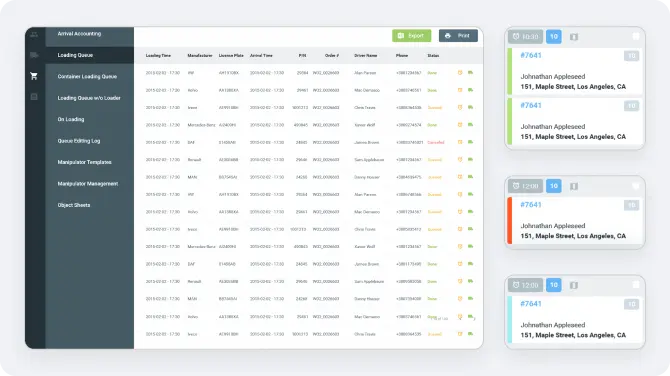This screenshot has width=670, height=376.
Task: Click the truck icon for MAN Danny Houser Queued
Action: (x=470, y=176)
